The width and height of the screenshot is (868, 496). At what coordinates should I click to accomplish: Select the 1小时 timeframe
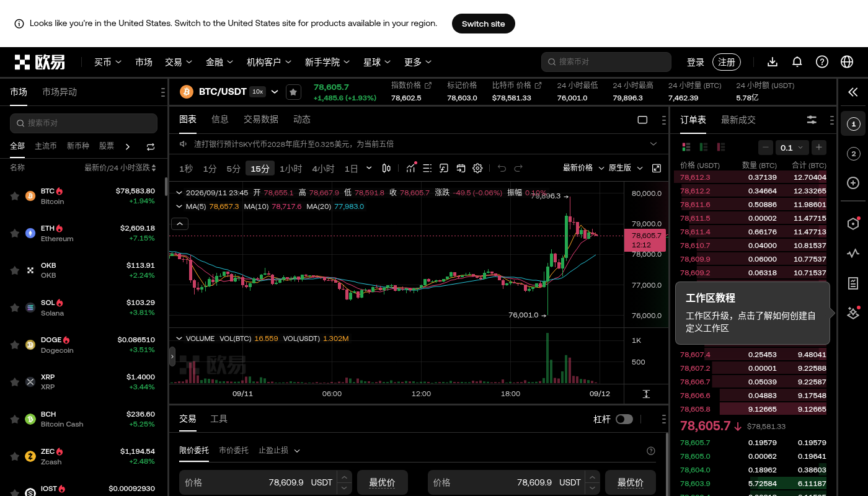pos(291,168)
